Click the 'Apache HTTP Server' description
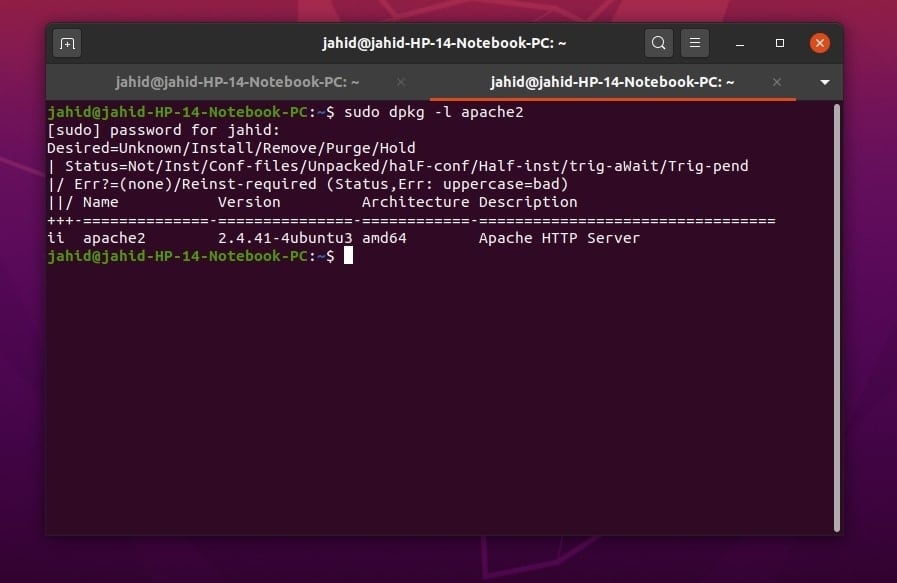Viewport: 897px width, 583px height. [559, 238]
